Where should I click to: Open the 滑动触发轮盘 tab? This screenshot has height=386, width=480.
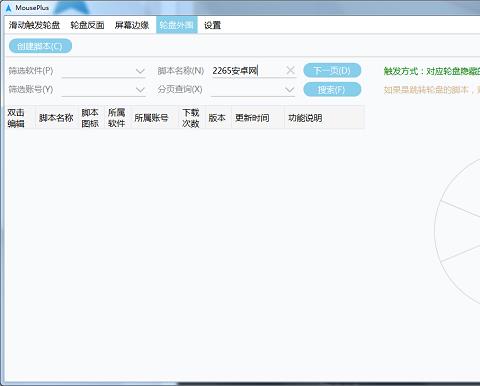pyautogui.click(x=34, y=25)
